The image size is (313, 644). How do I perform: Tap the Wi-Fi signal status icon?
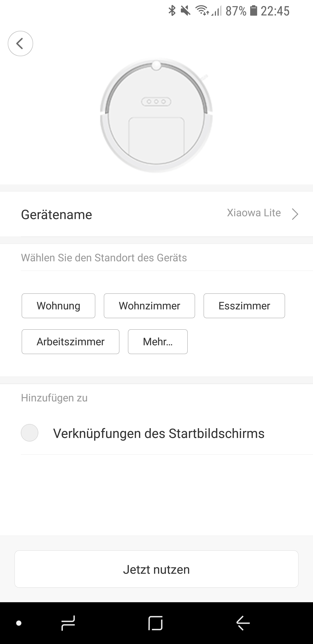point(202,11)
